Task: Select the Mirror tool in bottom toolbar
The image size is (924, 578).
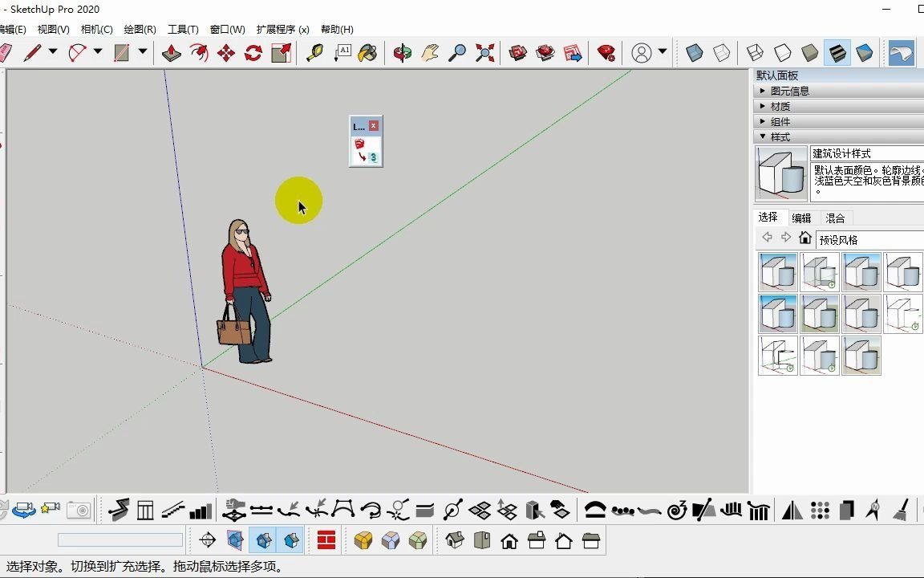Action: click(x=792, y=510)
